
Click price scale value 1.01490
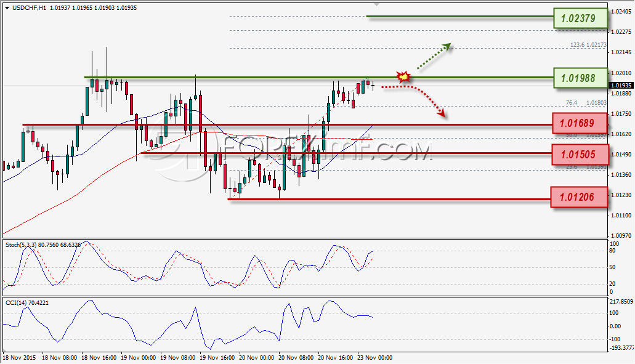621,154
